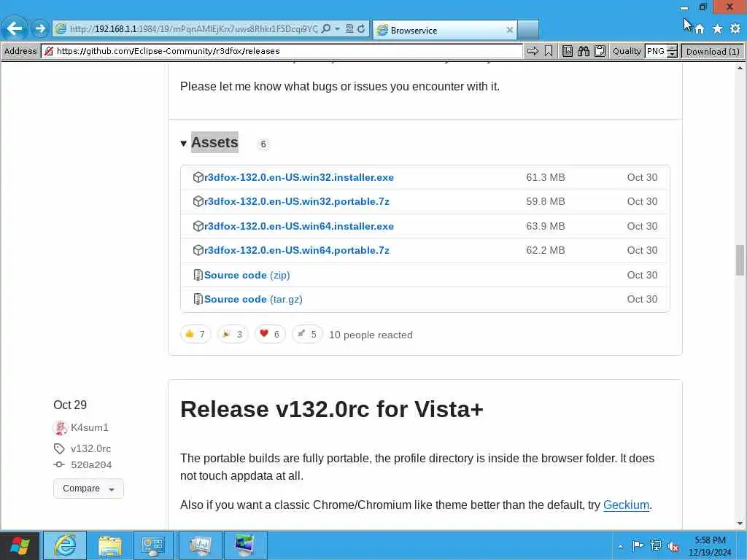Download r3dfox-132.0.en-US.win64.portable.7z
747x560 pixels.
[297, 251]
